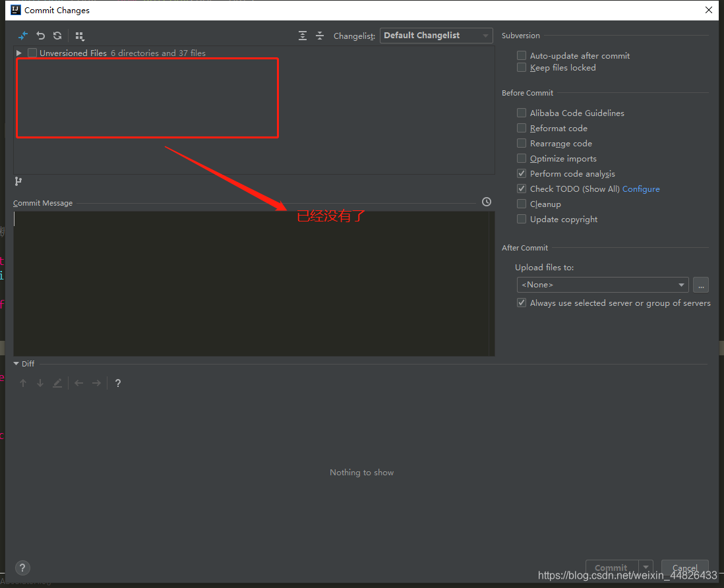Expand the Unversioned Files tree
This screenshot has height=588, width=724.
(x=18, y=53)
